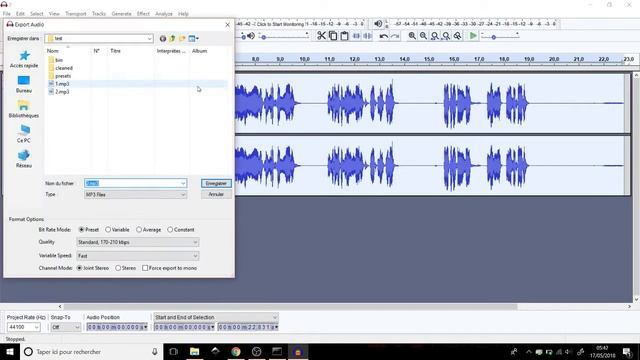Click Fit selection to width zoom icon
The width and height of the screenshot is (640, 360).
click(x=435, y=36)
